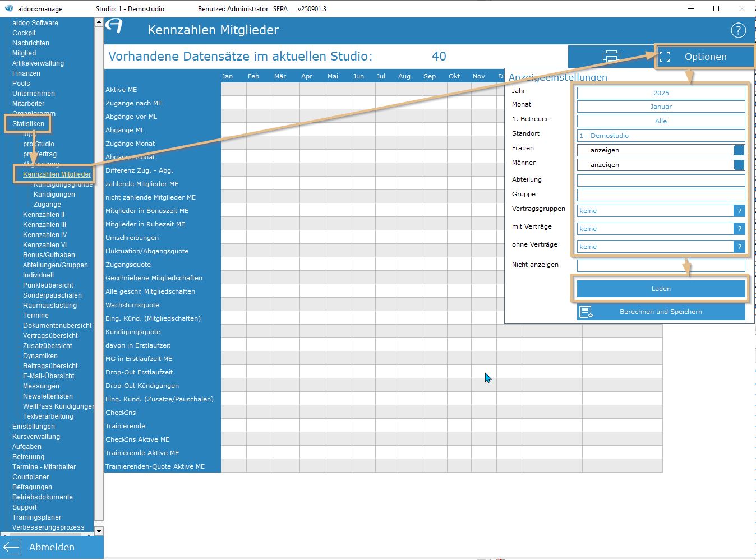Select Raumauslastung tree item
This screenshot has height=560, width=756.
tap(50, 306)
